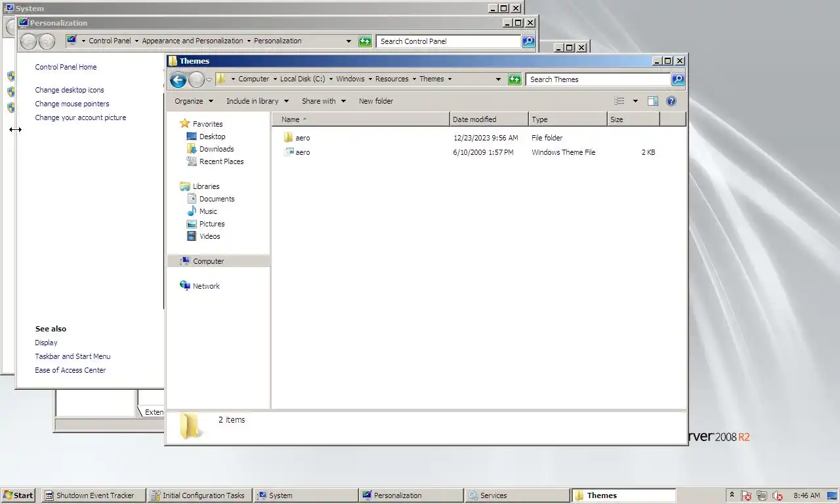Sort by Name column header
Image resolution: width=840 pixels, height=504 pixels.
coord(361,119)
